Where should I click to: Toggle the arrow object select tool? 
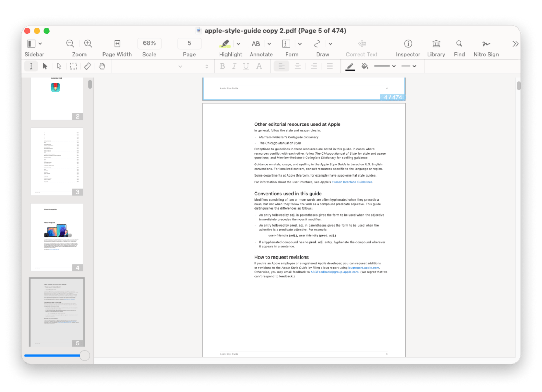click(45, 66)
